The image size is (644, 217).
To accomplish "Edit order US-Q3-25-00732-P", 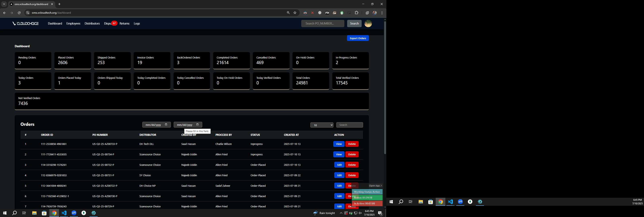I will tap(339, 165).
